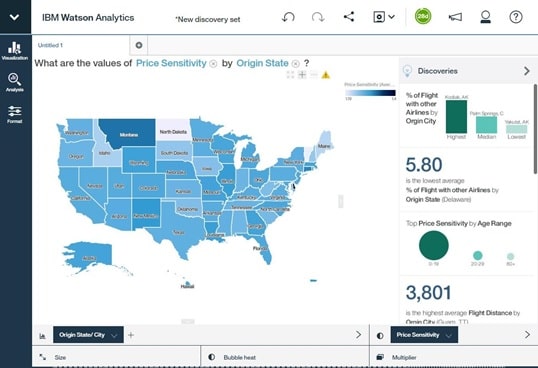538x368 pixels.
Task: Click the Price Sensitivity color gradient legend
Action: click(370, 93)
